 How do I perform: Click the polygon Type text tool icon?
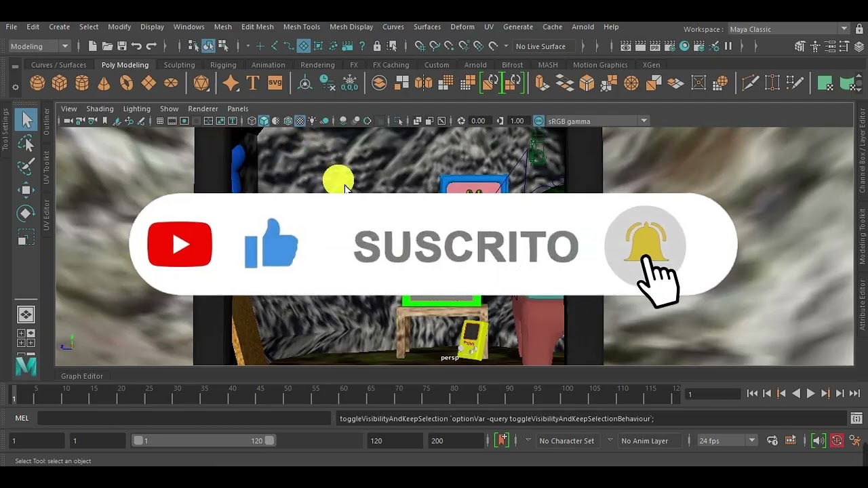tap(253, 83)
